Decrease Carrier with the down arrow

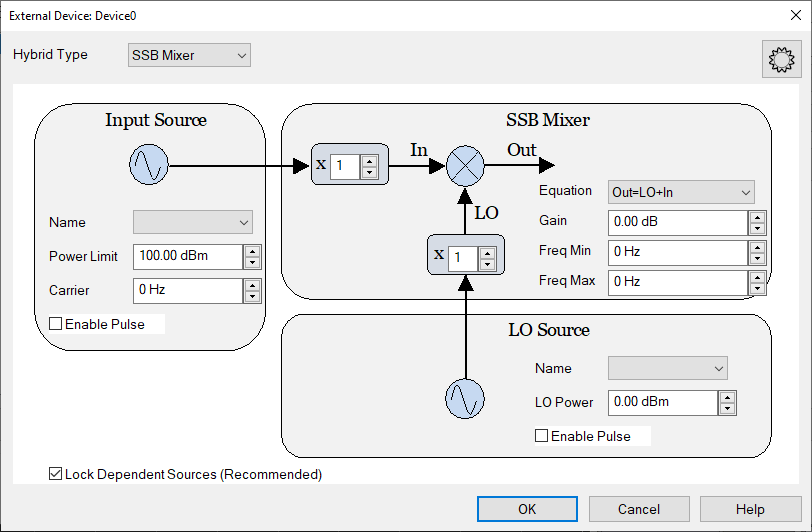coord(252,296)
